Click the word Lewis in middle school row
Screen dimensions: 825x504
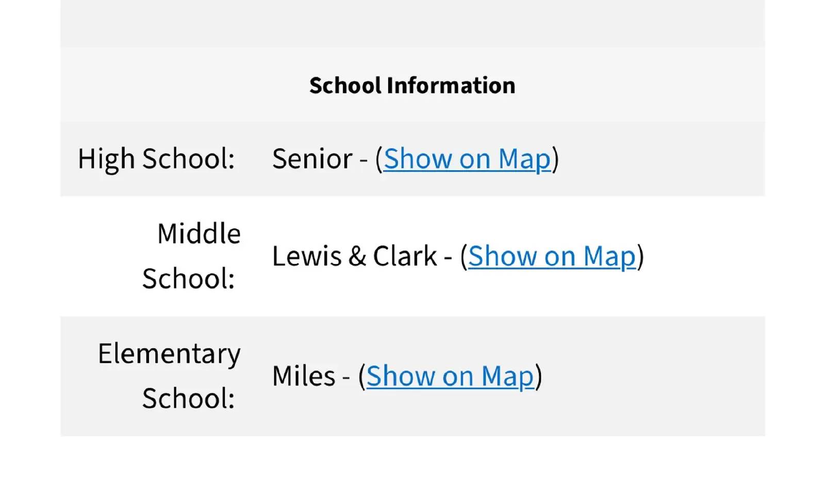(x=307, y=256)
